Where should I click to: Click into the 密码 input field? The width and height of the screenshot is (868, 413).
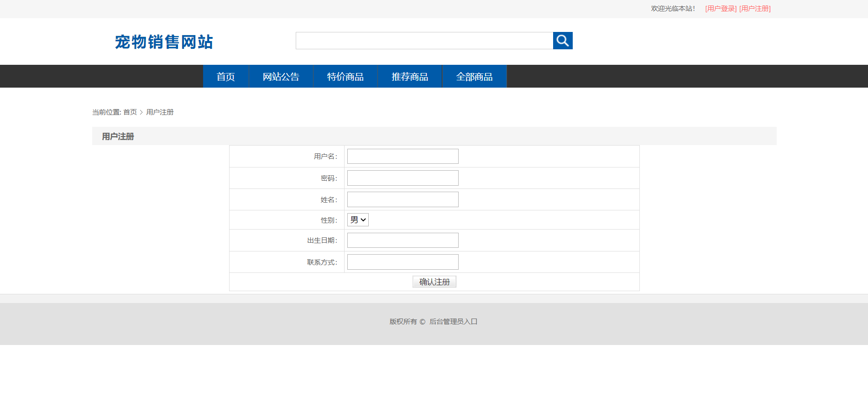(403, 178)
